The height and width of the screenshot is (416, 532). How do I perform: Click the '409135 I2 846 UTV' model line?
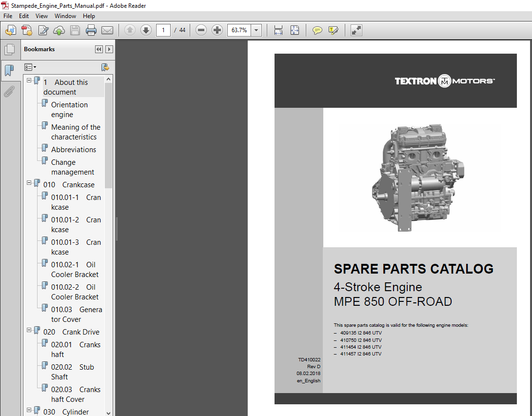(361, 333)
